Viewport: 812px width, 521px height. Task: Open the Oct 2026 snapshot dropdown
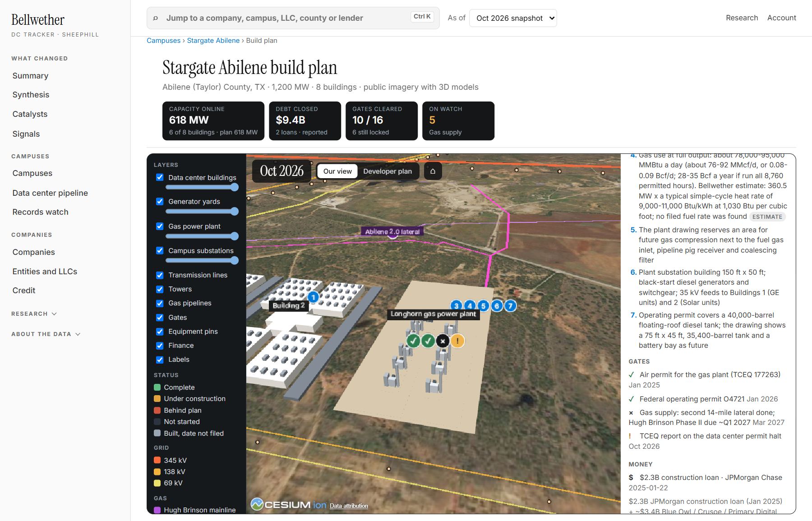(513, 18)
